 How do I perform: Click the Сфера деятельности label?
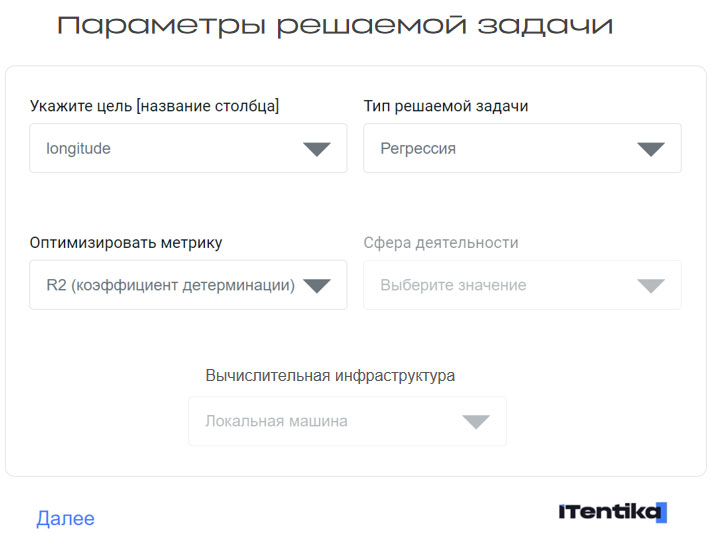tap(441, 243)
